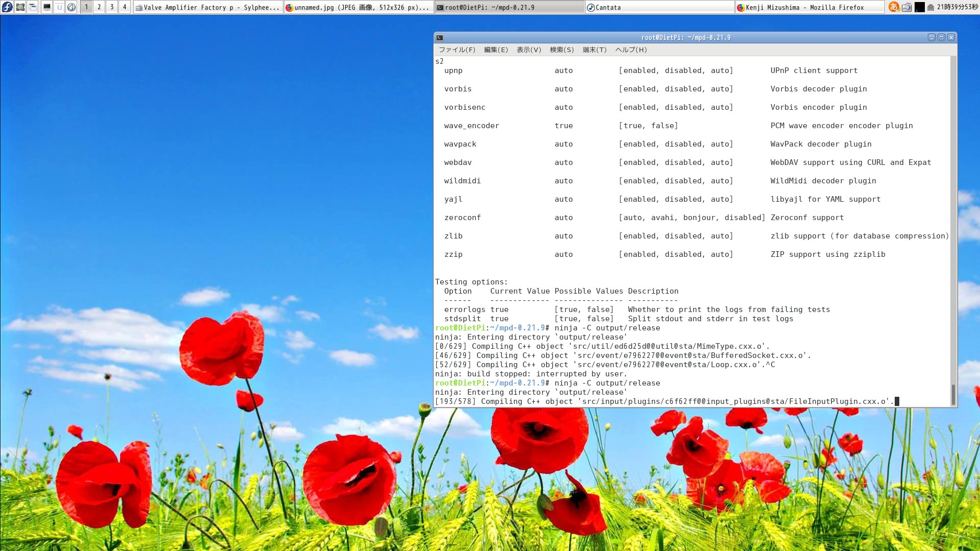Open the ヘルプ(H) menu
980x551 pixels.
631,50
